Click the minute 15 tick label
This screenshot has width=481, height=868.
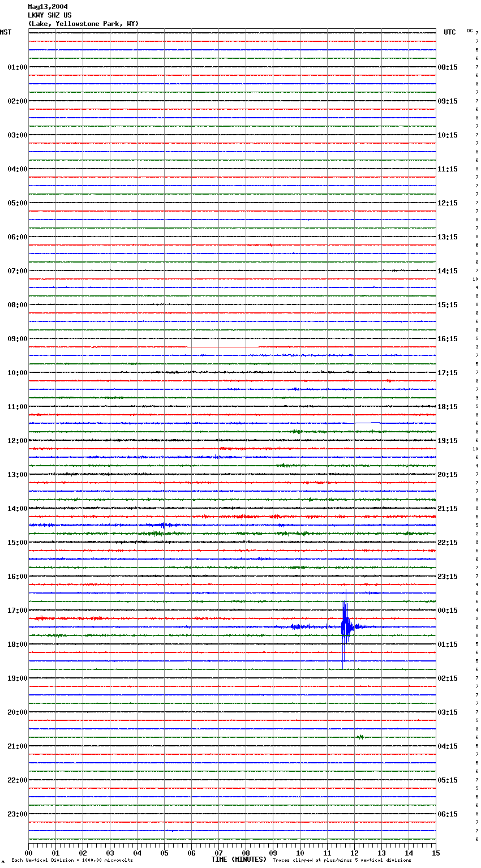tap(436, 853)
